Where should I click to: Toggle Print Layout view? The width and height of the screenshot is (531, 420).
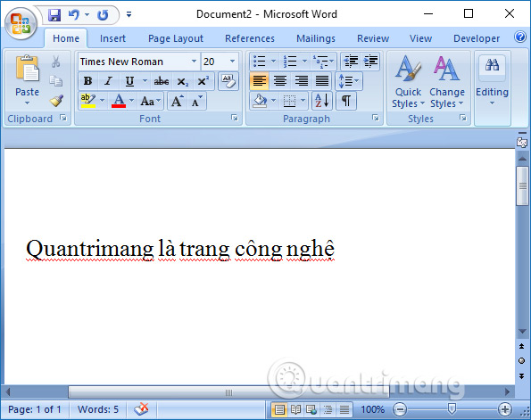coord(279,410)
